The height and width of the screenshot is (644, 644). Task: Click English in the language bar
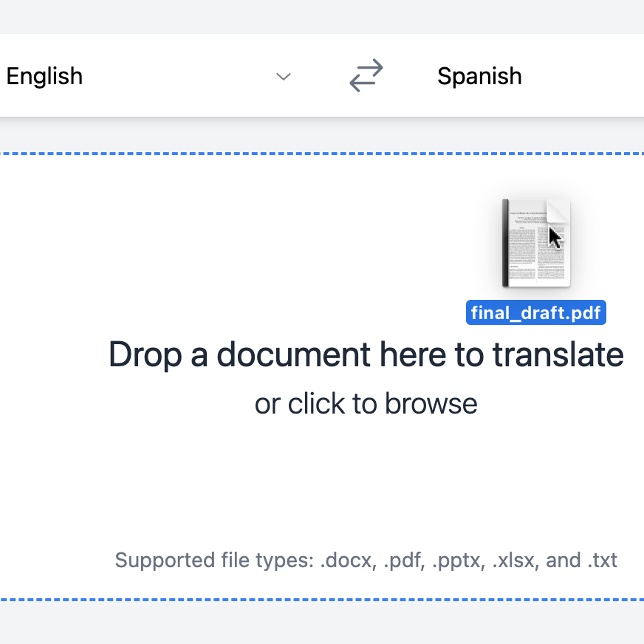[x=44, y=75]
